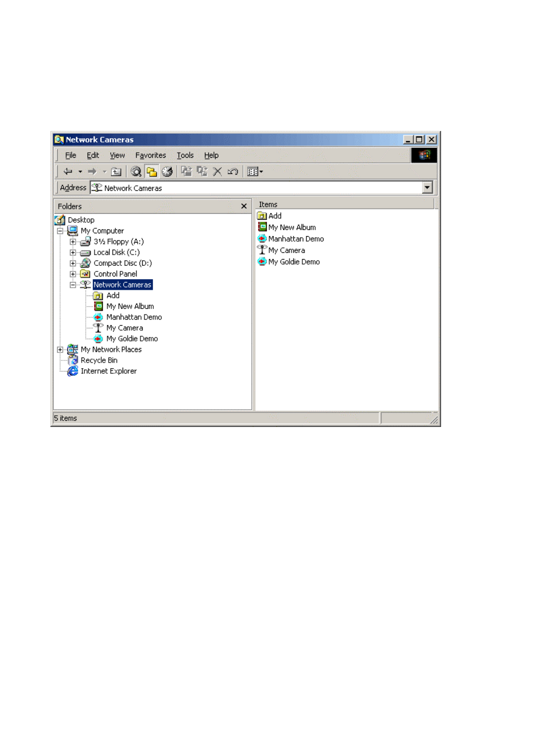
Task: Expand the Control Panel node
Action: (x=73, y=274)
